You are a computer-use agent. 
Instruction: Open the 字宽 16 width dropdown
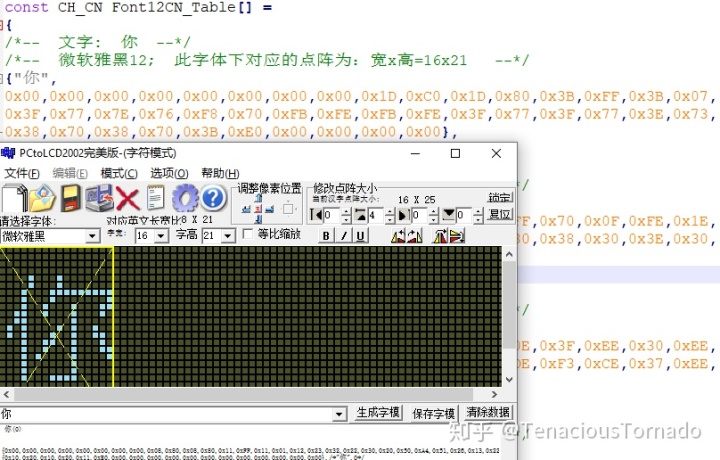click(x=161, y=236)
